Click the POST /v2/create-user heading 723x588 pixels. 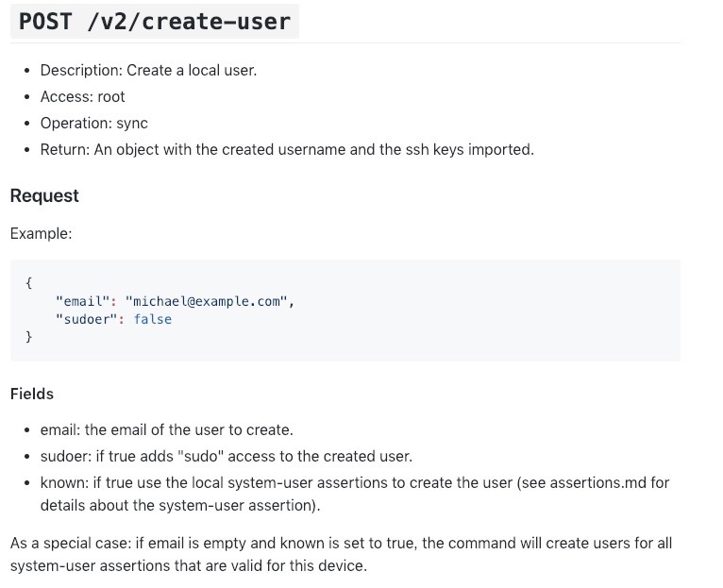tap(155, 21)
